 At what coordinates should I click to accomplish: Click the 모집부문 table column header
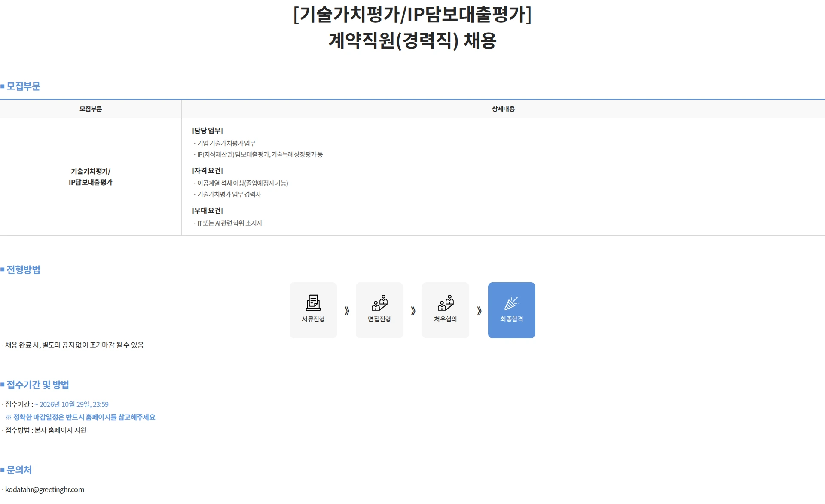point(91,109)
